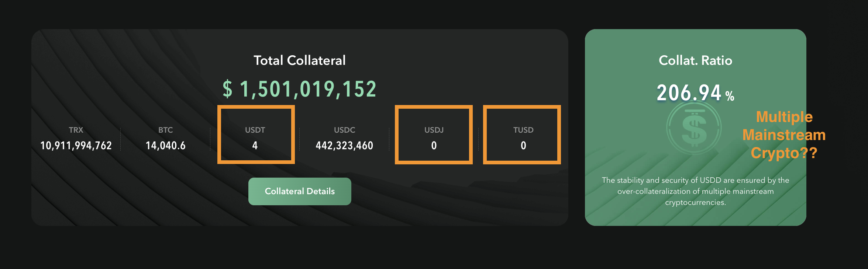Click the USDJ value of zero
The height and width of the screenshot is (269, 868).
pos(434,146)
